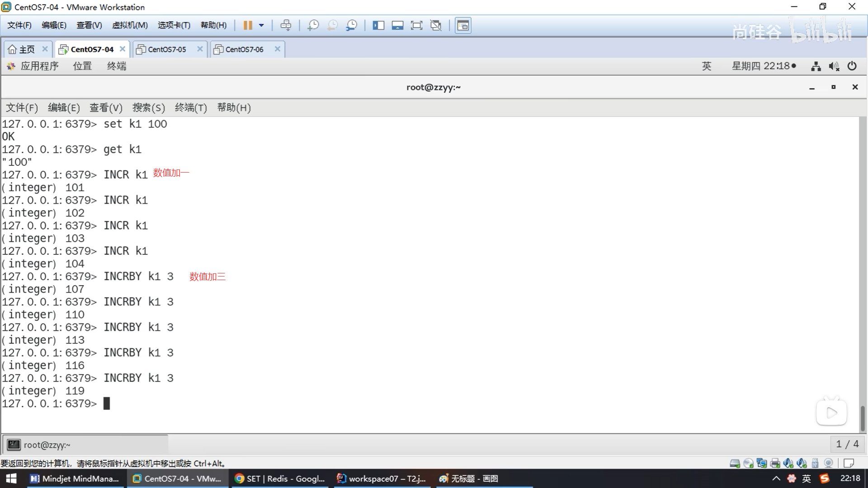Click the GNOME power button icon
This screenshot has width=868, height=488.
(x=852, y=66)
